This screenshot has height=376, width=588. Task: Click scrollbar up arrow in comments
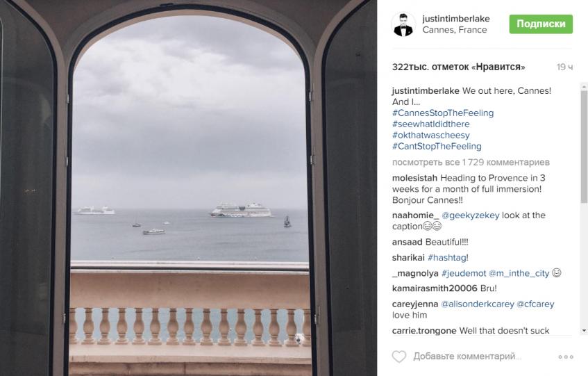(x=584, y=86)
